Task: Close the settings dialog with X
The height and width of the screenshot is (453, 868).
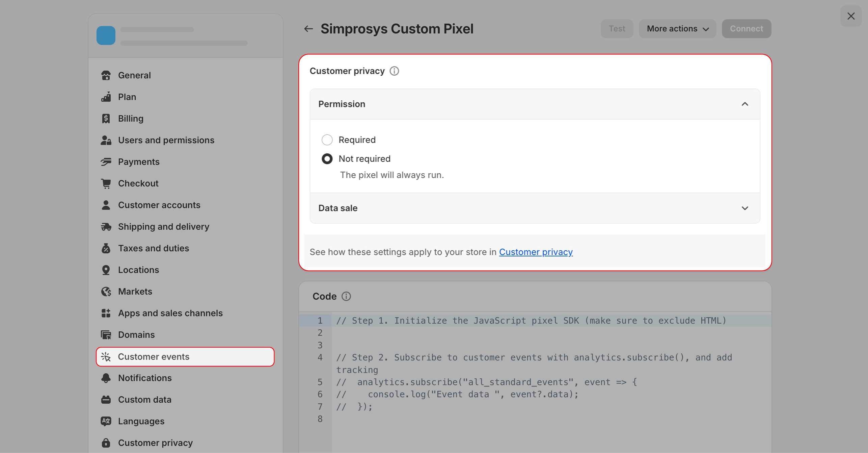Action: tap(851, 16)
